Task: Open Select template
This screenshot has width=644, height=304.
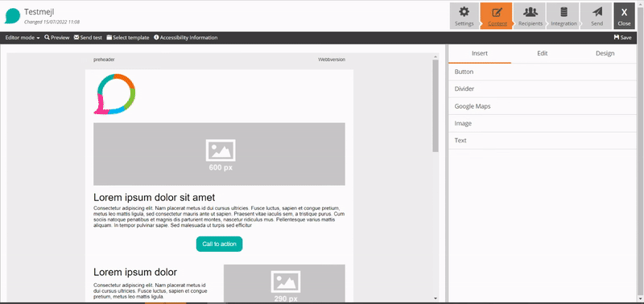Action: pyautogui.click(x=128, y=38)
